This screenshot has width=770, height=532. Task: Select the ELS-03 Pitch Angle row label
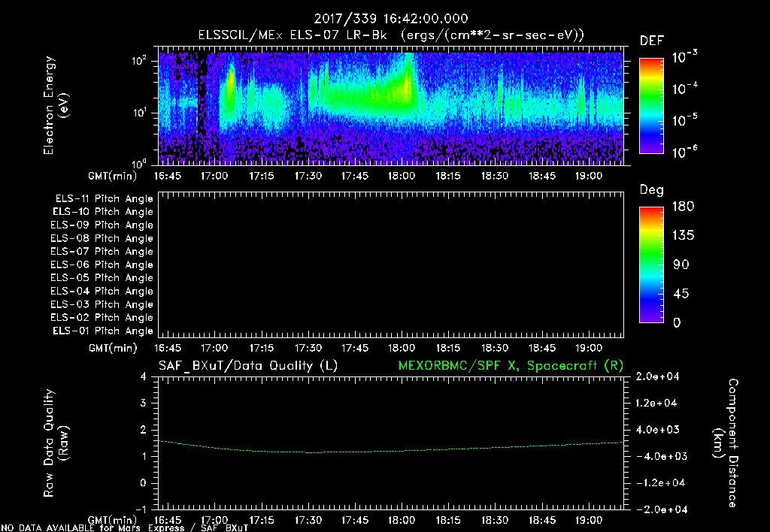[x=102, y=304]
